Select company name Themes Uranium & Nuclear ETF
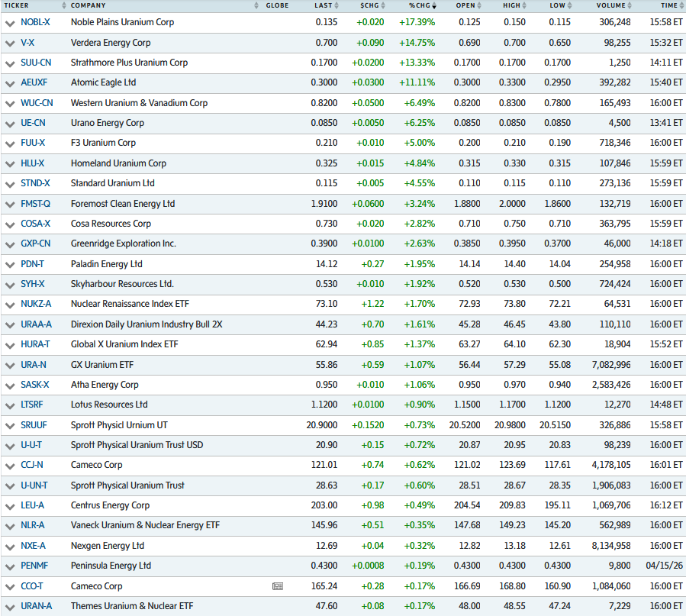Screen dimensions: 686x616 pos(132,606)
